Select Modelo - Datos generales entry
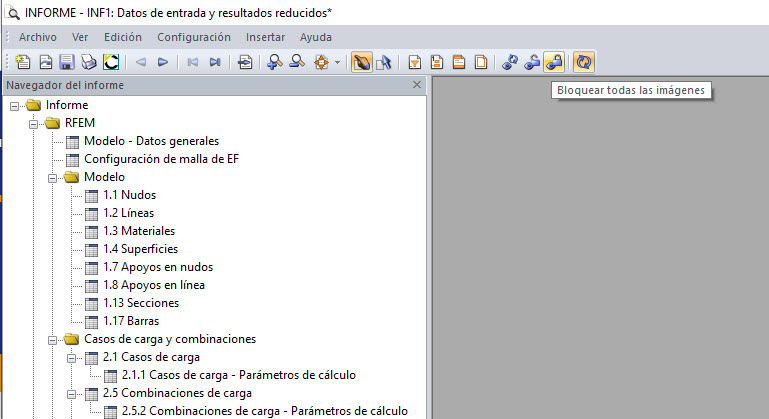Screen dimensions: 769x419 [x=152, y=141]
